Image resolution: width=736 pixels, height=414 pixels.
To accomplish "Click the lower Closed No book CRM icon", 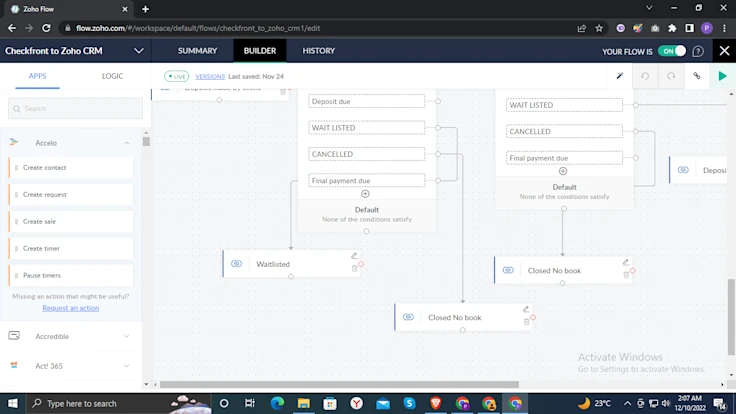I will [408, 317].
